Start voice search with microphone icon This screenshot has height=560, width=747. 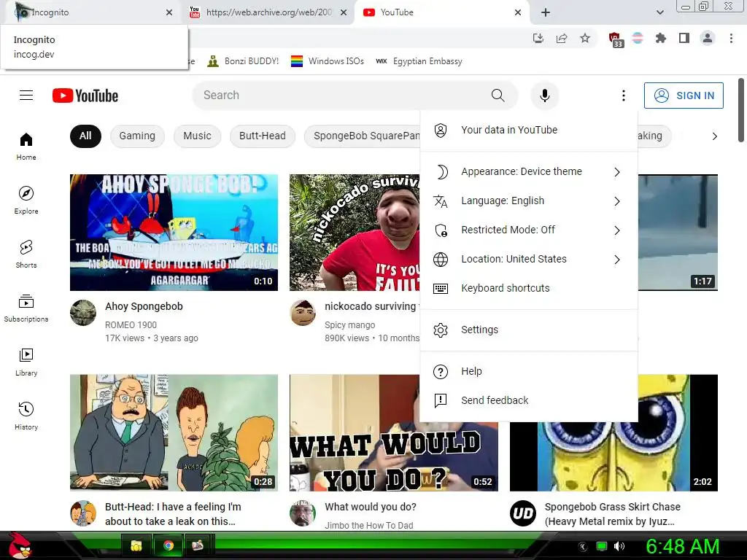point(544,96)
